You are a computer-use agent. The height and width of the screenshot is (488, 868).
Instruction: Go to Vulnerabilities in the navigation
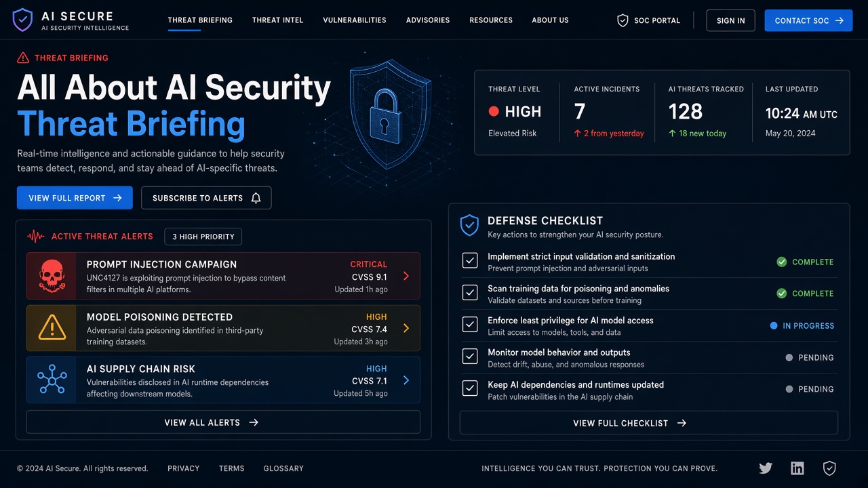355,20
